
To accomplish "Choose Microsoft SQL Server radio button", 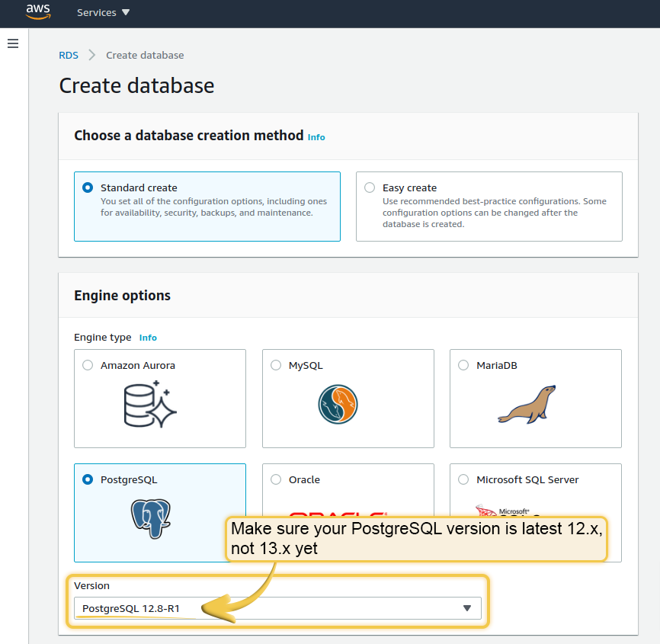I will [463, 479].
